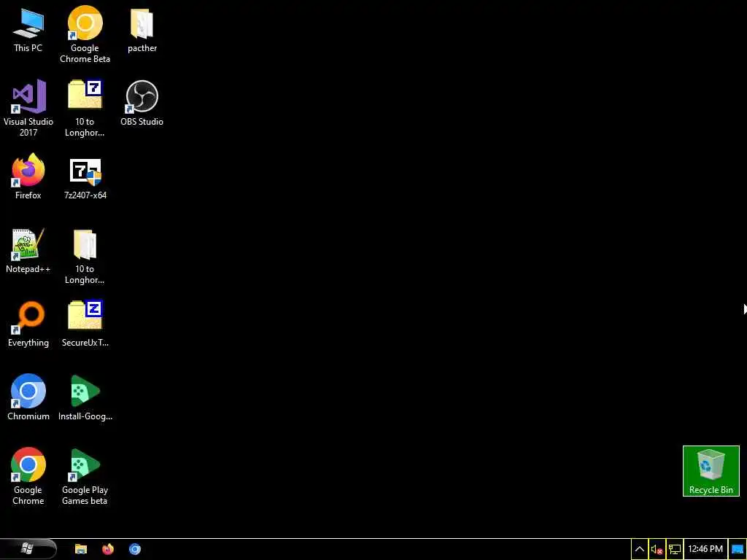Viewport: 747px width, 560px height.
Task: Open the muted volume tray icon
Action: click(x=657, y=550)
